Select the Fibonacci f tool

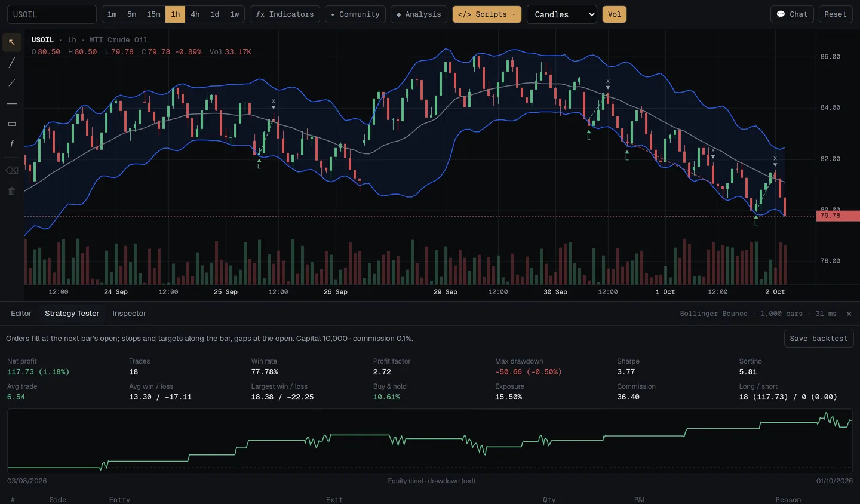(x=12, y=144)
